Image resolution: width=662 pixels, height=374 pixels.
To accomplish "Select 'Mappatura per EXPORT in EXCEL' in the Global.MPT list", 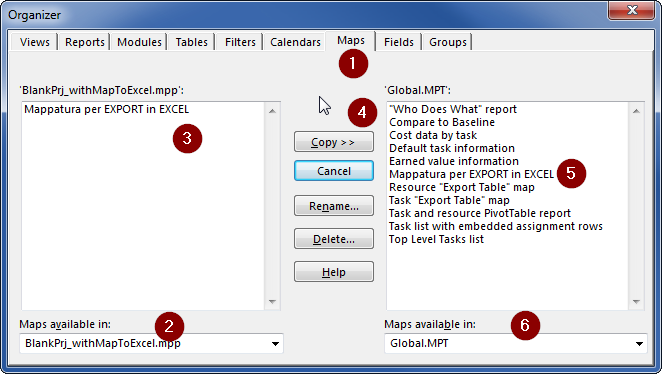I will (x=471, y=174).
